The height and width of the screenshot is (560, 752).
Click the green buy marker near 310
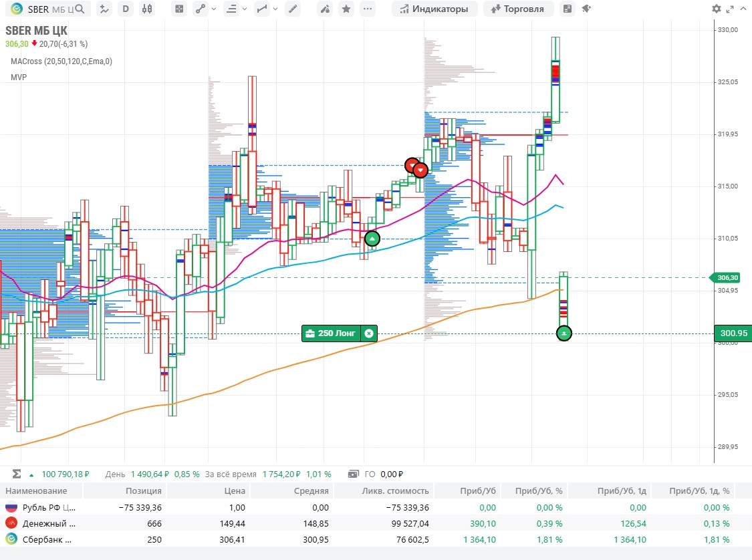pyautogui.click(x=372, y=239)
